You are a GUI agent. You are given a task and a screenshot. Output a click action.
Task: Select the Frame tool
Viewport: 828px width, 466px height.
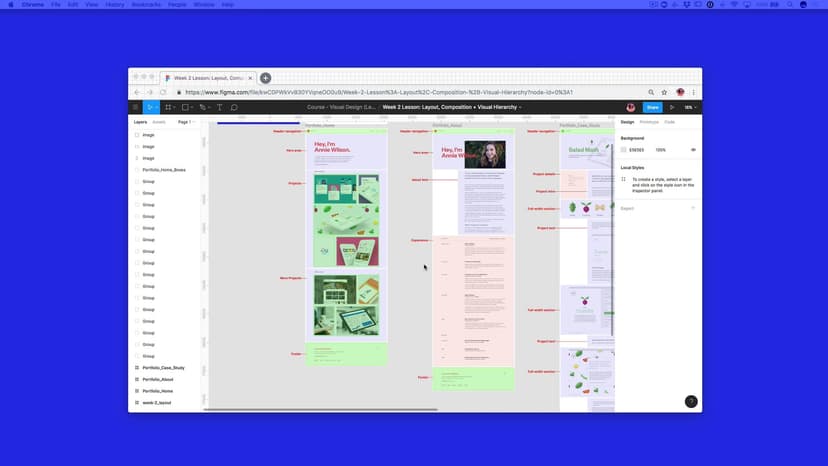(x=168, y=107)
